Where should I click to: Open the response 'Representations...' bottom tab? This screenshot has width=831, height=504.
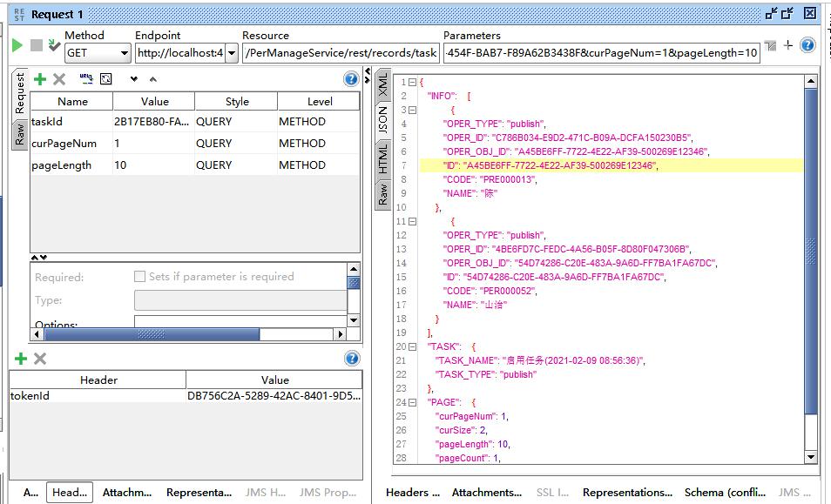click(x=627, y=493)
